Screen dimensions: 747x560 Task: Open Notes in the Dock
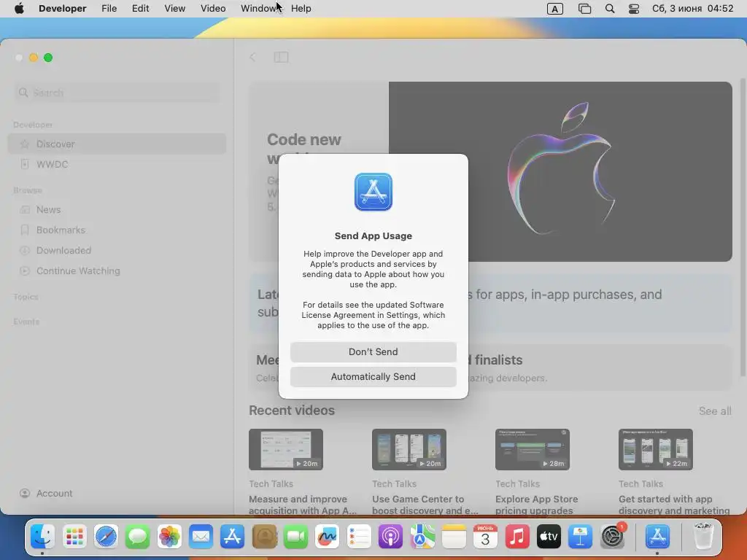pyautogui.click(x=454, y=537)
